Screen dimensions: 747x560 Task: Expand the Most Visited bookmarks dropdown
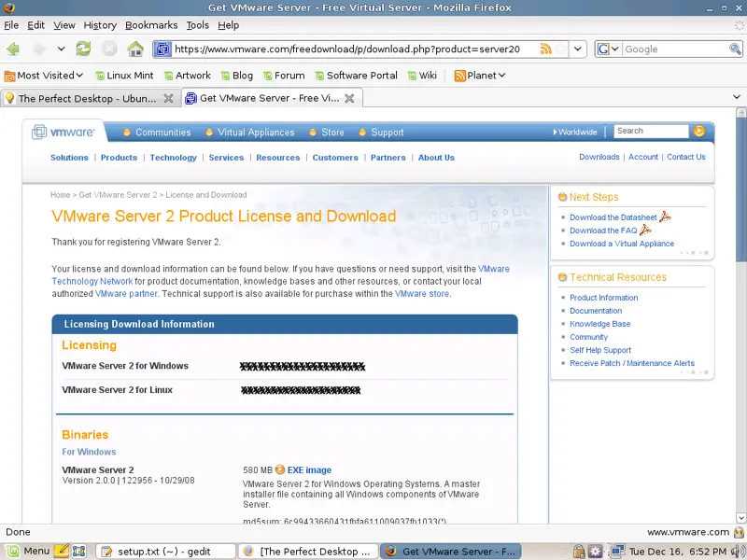[x=44, y=76]
